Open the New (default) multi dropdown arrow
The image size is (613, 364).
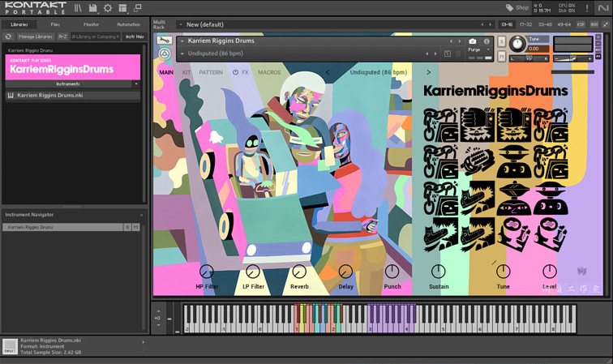181,24
